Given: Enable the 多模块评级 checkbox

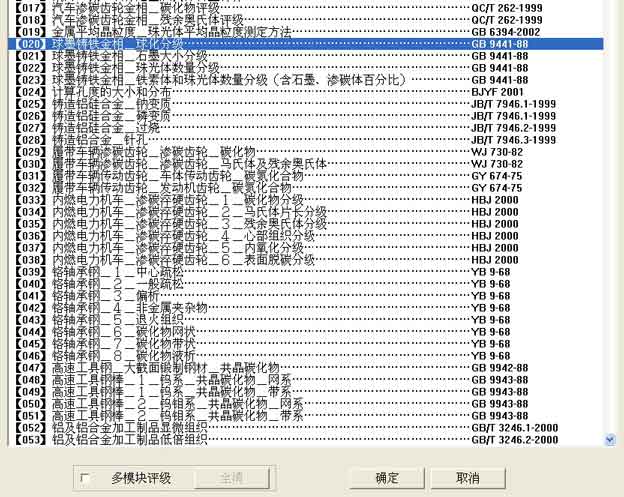Looking at the screenshot, I should coord(86,479).
